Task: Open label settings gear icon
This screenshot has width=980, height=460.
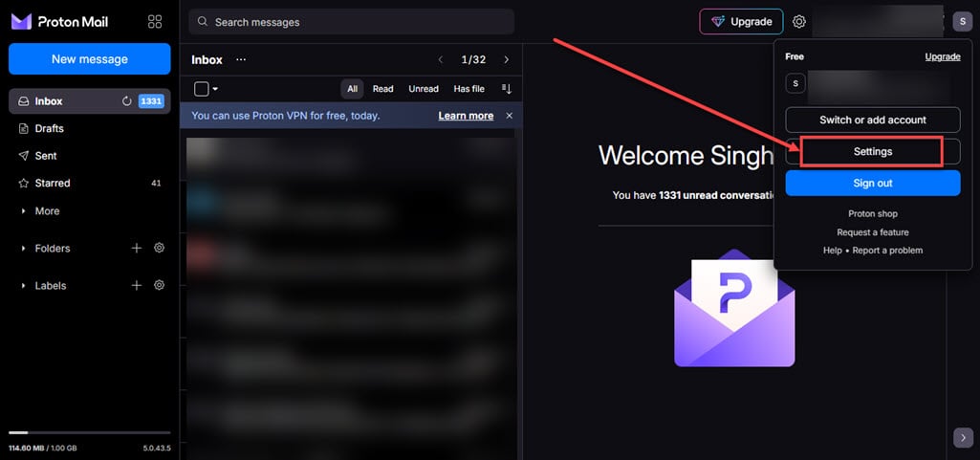Action: tap(160, 286)
